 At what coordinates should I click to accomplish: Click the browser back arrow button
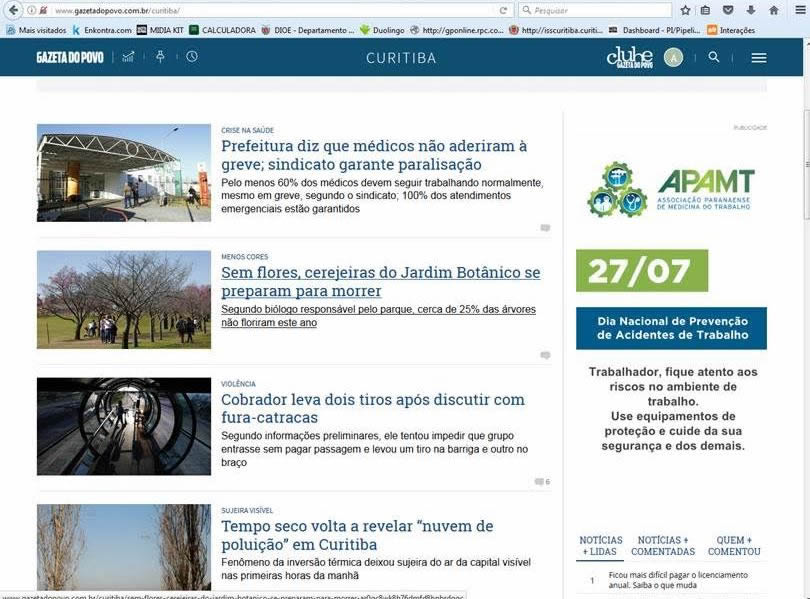12,10
